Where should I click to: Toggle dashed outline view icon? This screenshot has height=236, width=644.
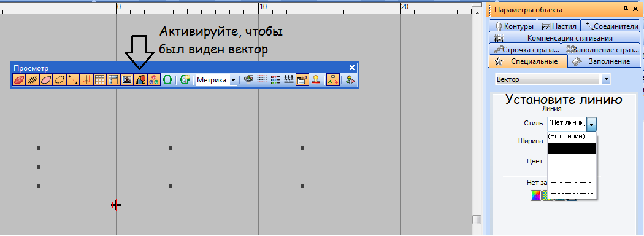pos(59,80)
